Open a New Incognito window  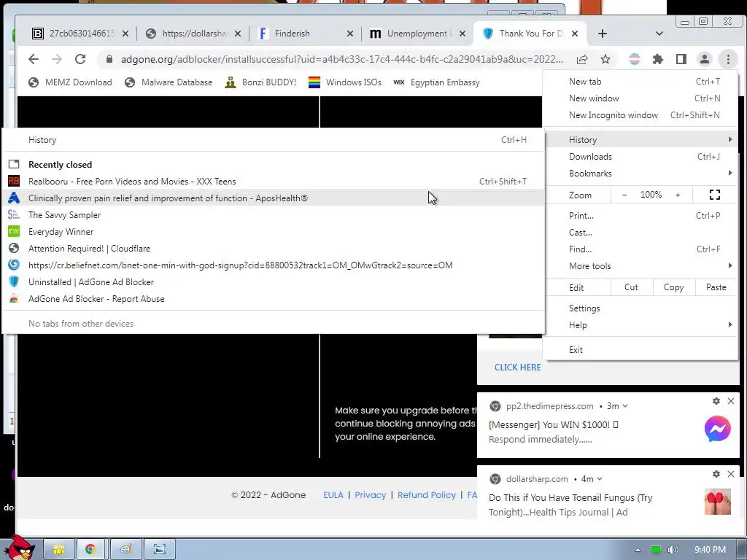[640, 114]
